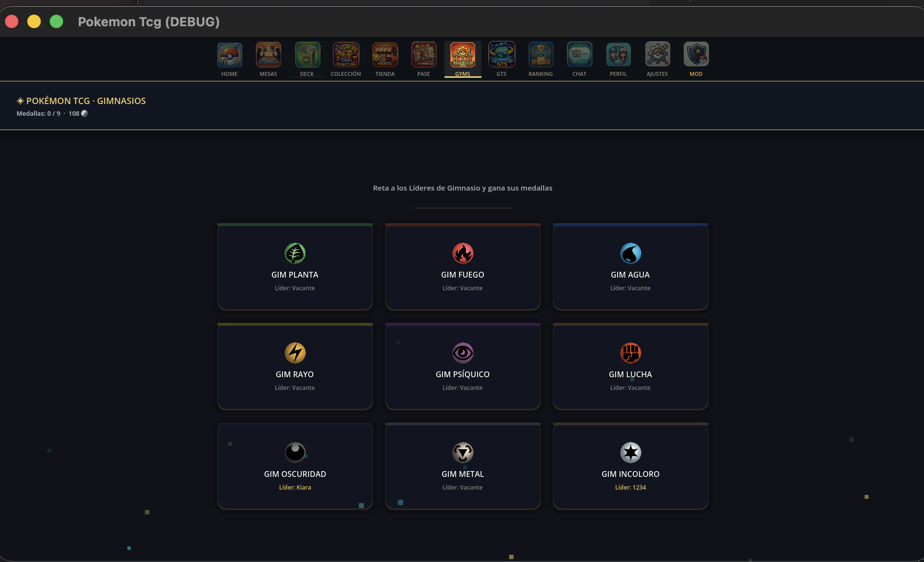Open the Deck builder icon

307,55
